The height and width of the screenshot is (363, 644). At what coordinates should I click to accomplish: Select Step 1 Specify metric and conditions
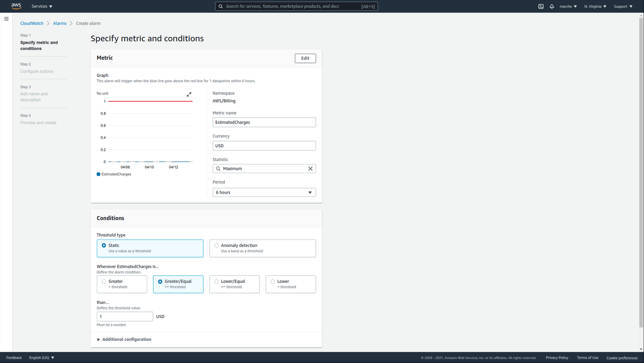click(x=39, y=45)
